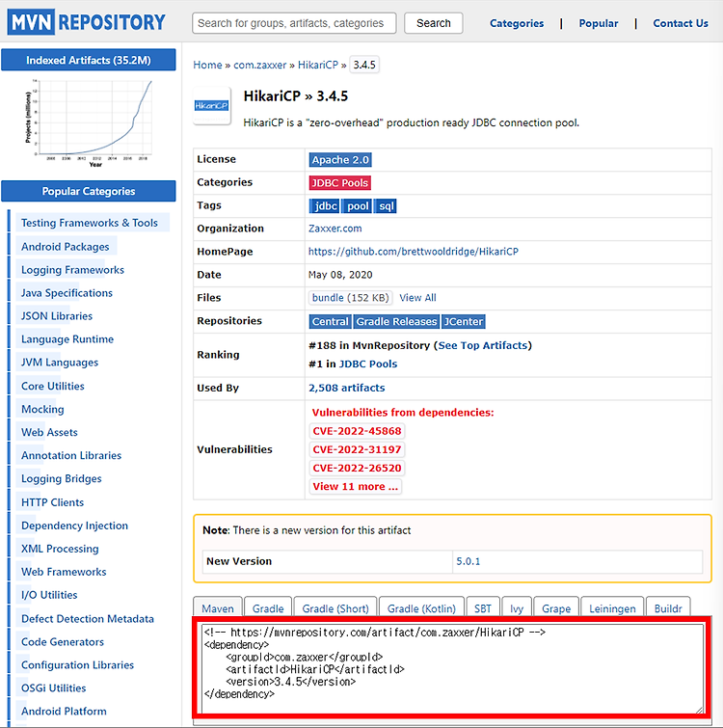Image resolution: width=723 pixels, height=728 pixels.
Task: Switch to the SBT tab
Action: point(483,608)
